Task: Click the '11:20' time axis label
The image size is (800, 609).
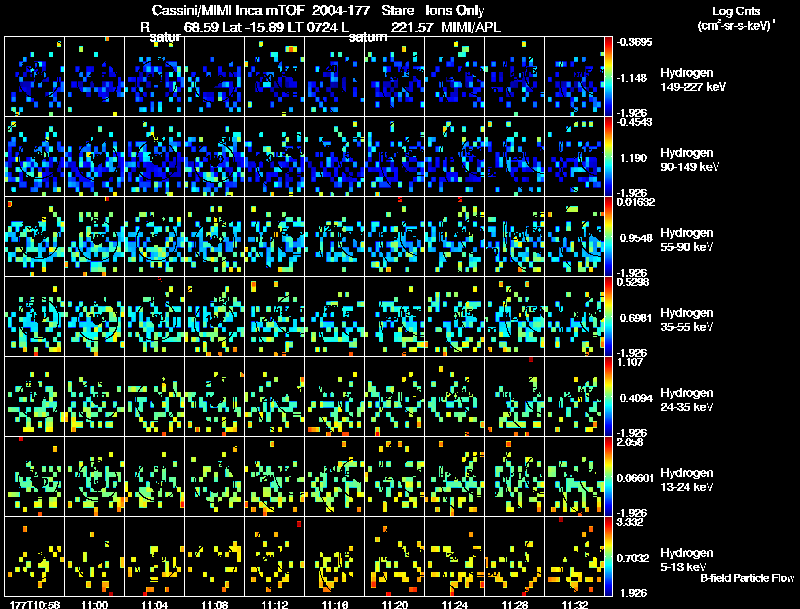Action: point(395,604)
